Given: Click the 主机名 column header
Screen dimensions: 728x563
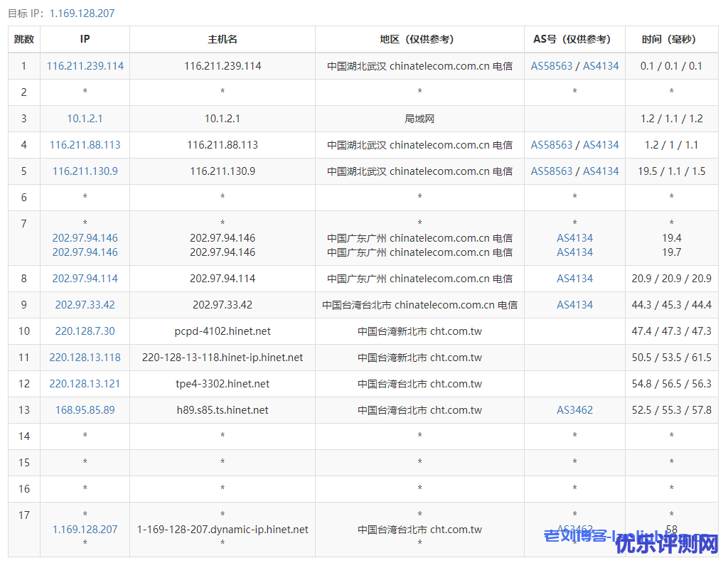Looking at the screenshot, I should tap(223, 40).
